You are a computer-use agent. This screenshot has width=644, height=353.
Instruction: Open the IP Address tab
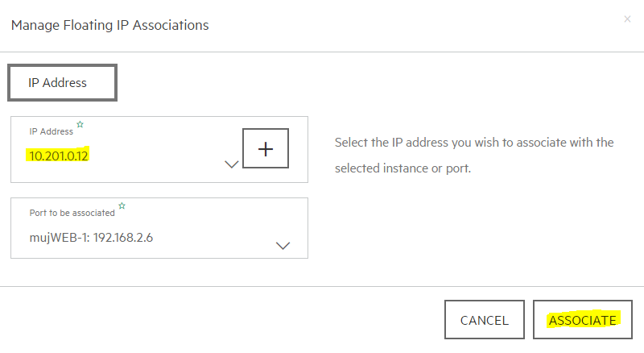pos(63,83)
